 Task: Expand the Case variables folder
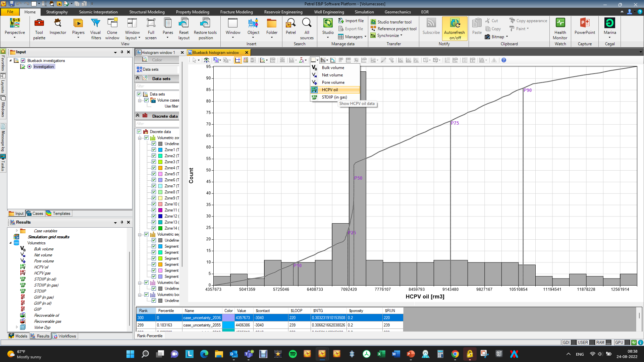pyautogui.click(x=17, y=231)
